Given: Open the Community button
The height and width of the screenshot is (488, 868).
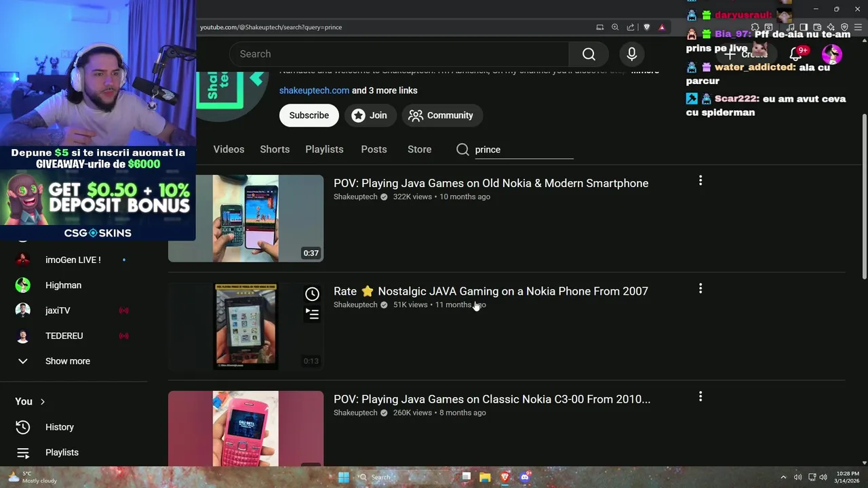Looking at the screenshot, I should pos(441,115).
